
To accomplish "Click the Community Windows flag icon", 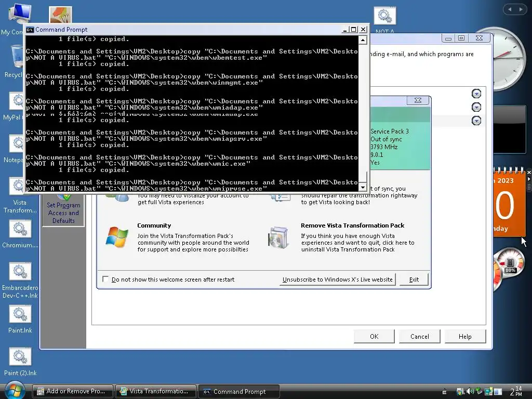I will 117,237.
